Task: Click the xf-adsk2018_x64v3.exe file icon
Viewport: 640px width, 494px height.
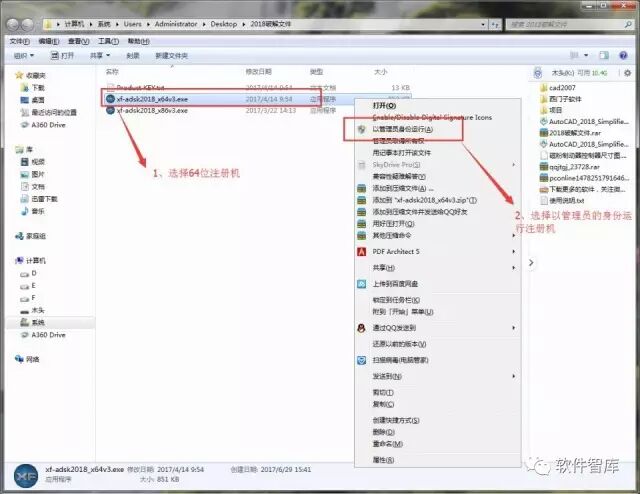Action: click(110, 99)
